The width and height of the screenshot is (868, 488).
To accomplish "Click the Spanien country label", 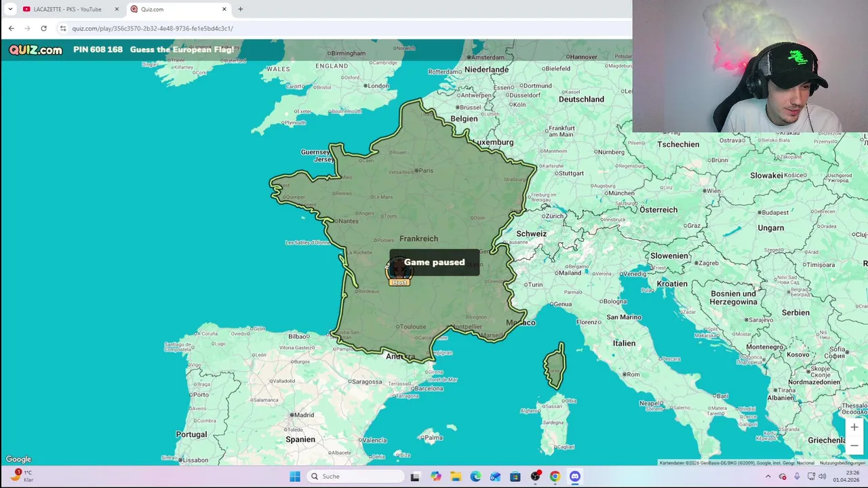I will pyautogui.click(x=300, y=439).
